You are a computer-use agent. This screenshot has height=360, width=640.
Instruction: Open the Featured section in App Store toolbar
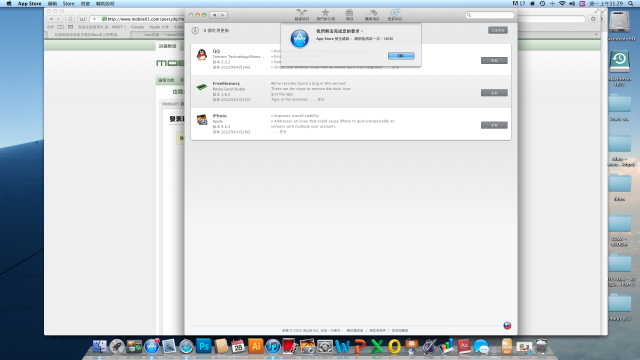point(302,15)
